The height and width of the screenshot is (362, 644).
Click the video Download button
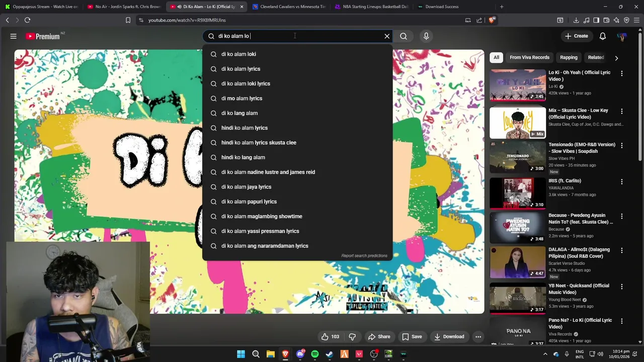[x=449, y=337]
